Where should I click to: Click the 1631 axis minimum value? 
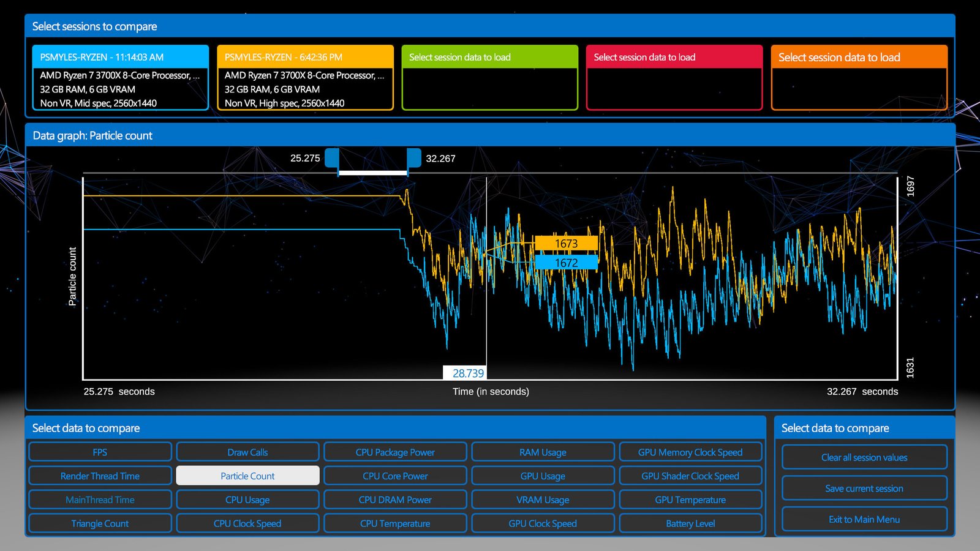pos(910,367)
